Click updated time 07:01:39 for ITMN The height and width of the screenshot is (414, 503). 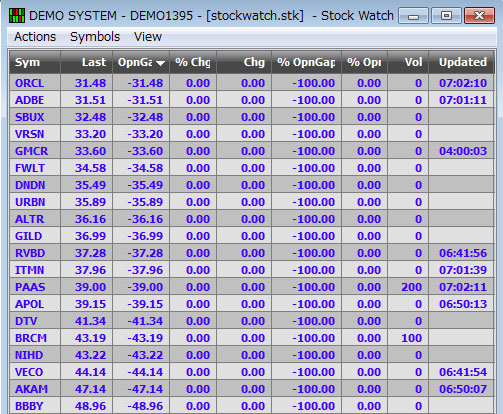click(x=463, y=270)
